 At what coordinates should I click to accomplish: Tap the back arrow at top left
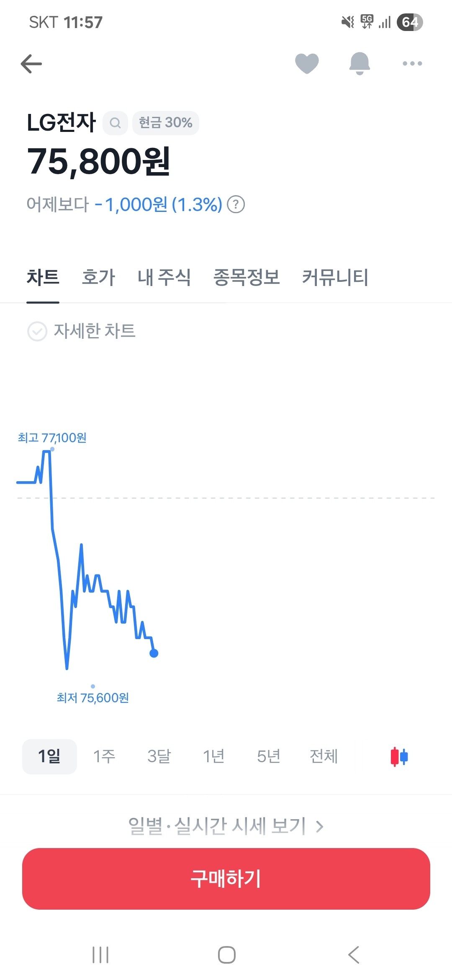tap(31, 64)
